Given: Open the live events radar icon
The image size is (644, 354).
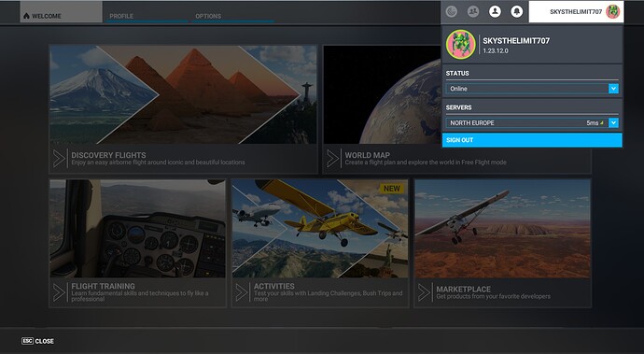Looking at the screenshot, I should point(452,11).
